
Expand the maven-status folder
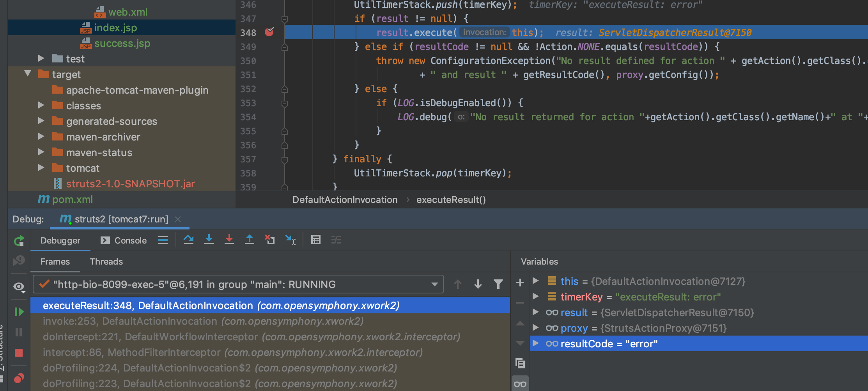pyautogui.click(x=41, y=152)
